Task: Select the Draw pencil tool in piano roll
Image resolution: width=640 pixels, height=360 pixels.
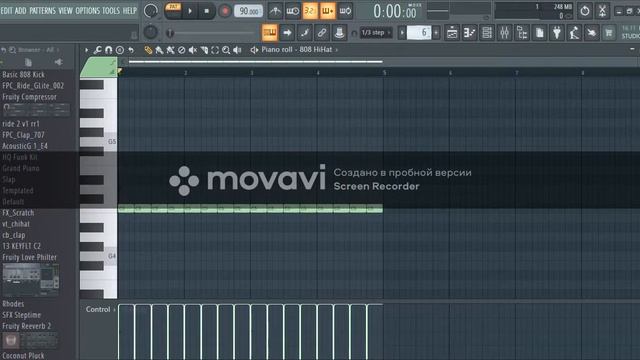Action: pyautogui.click(x=148, y=50)
